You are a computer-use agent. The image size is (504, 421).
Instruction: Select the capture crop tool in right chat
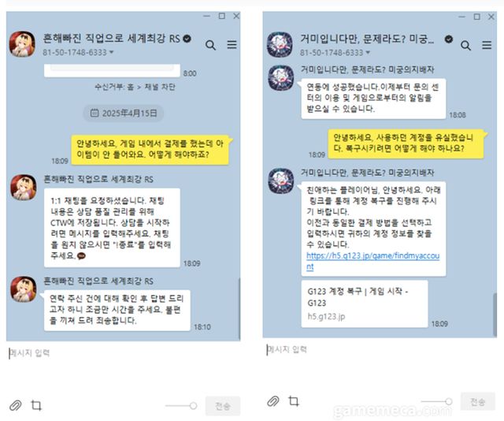coord(294,401)
